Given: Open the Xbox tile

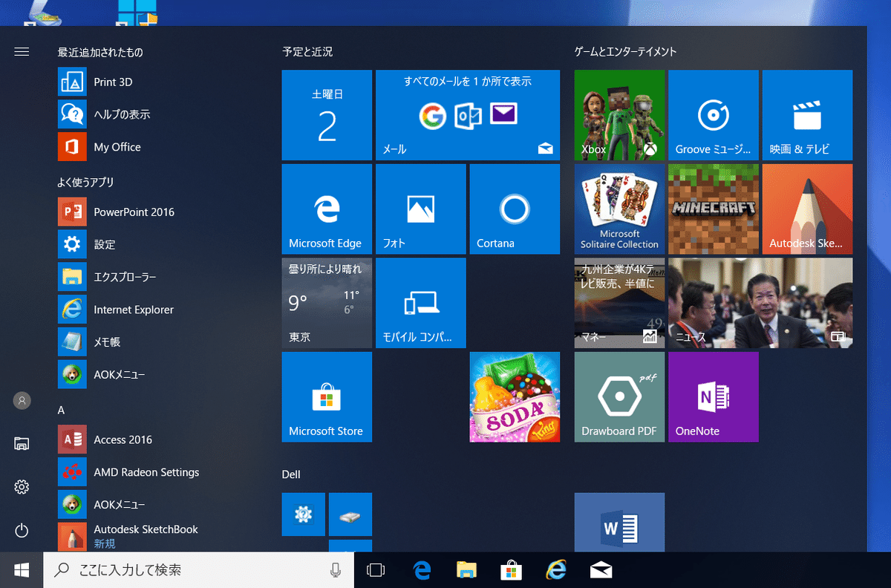Looking at the screenshot, I should tap(619, 115).
